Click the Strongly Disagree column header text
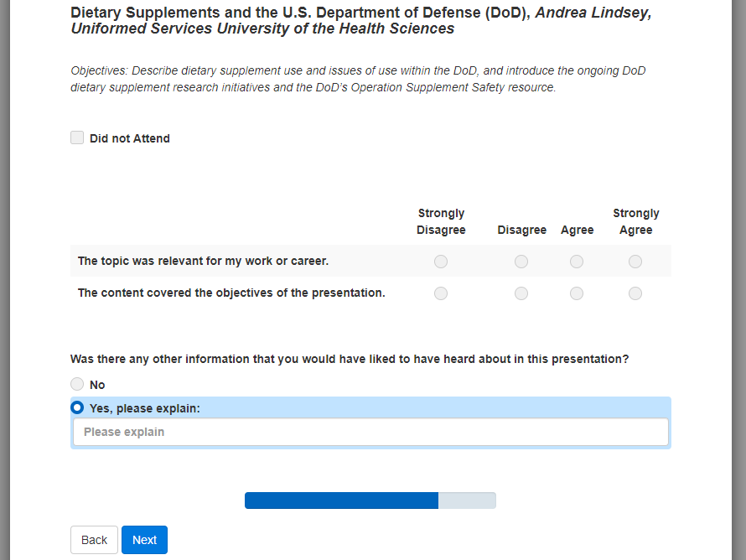 coord(441,221)
